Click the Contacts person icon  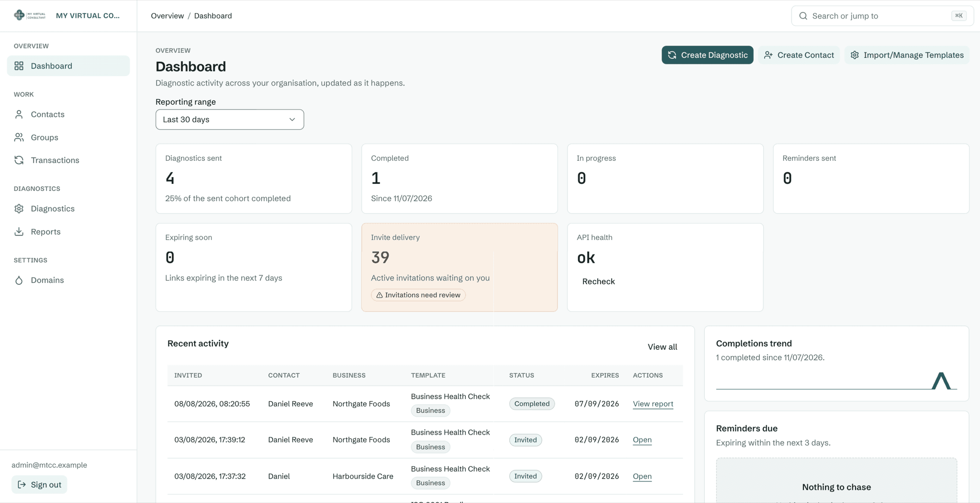coord(19,114)
